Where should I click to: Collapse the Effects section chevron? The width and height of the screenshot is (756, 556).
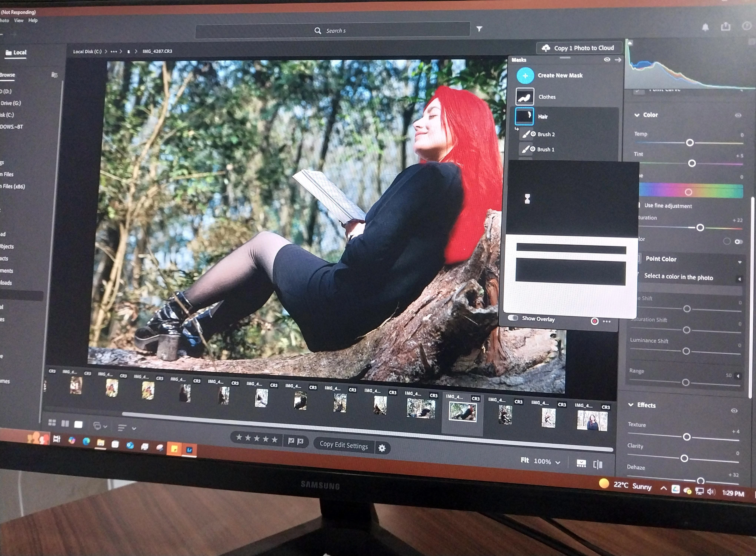point(631,405)
